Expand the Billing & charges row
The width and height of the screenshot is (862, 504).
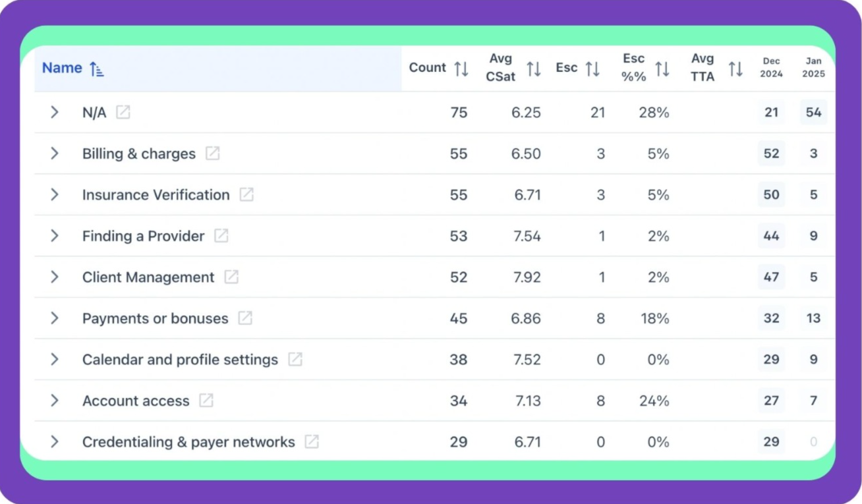point(55,154)
